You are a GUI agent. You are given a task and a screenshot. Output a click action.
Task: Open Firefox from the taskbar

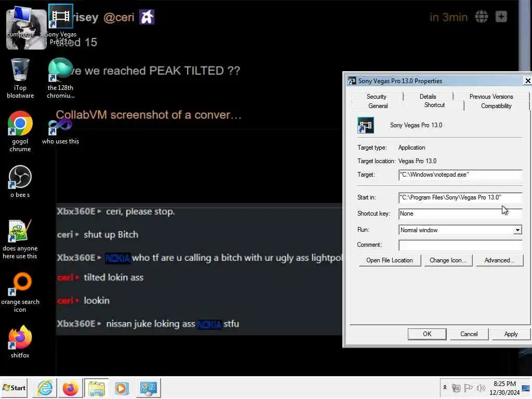point(70,388)
